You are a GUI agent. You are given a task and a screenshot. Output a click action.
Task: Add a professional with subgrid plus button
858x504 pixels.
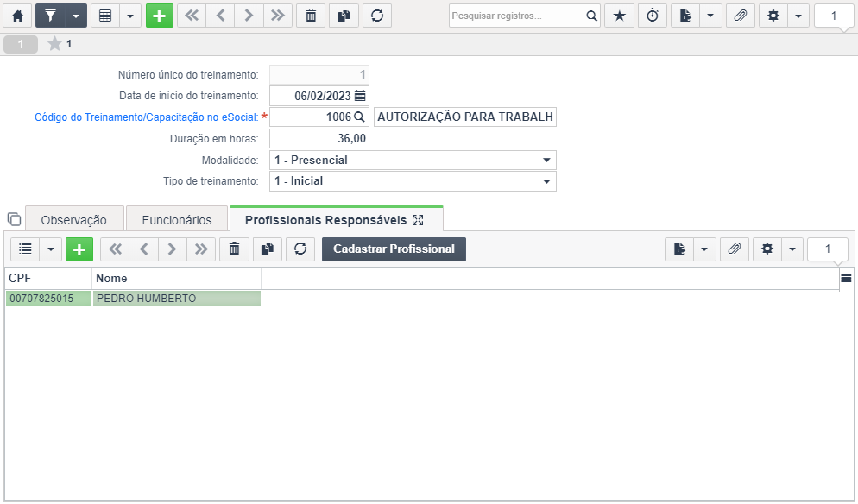tap(79, 249)
